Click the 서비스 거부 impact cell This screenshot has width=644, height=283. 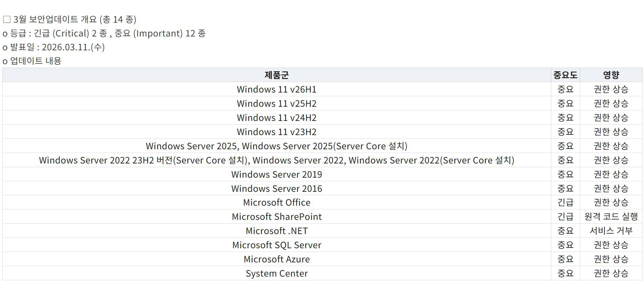click(x=611, y=231)
